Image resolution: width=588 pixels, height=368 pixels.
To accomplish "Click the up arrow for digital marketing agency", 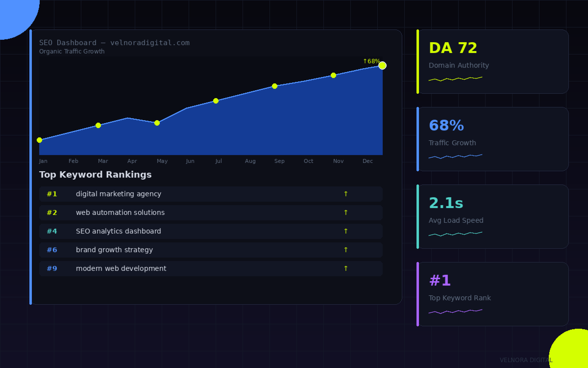I will [345, 194].
